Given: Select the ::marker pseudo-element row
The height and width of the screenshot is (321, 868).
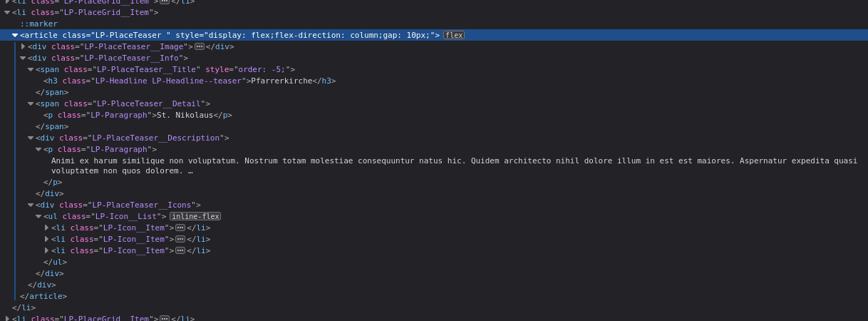Looking at the screenshot, I should coord(38,24).
